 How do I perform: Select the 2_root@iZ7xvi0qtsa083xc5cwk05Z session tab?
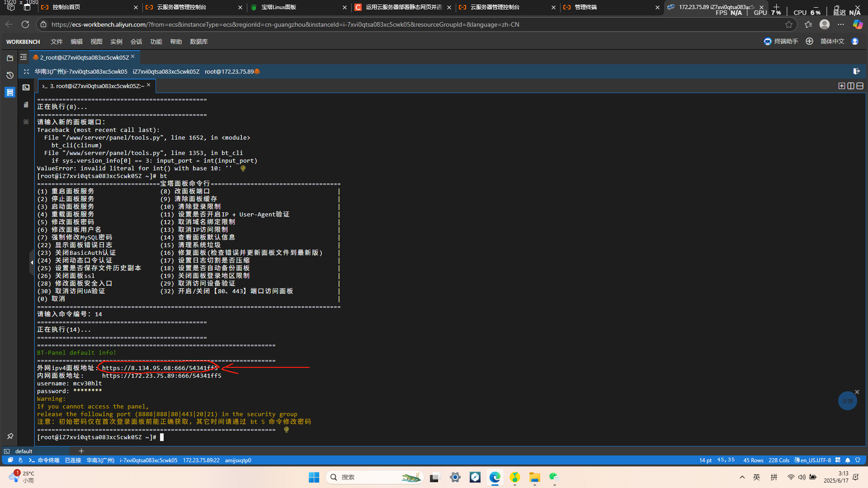click(x=84, y=57)
